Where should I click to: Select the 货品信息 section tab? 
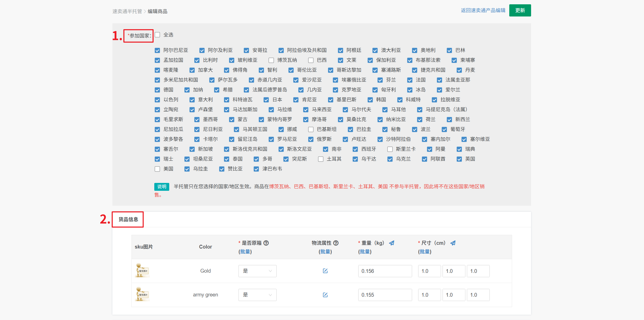(x=128, y=219)
